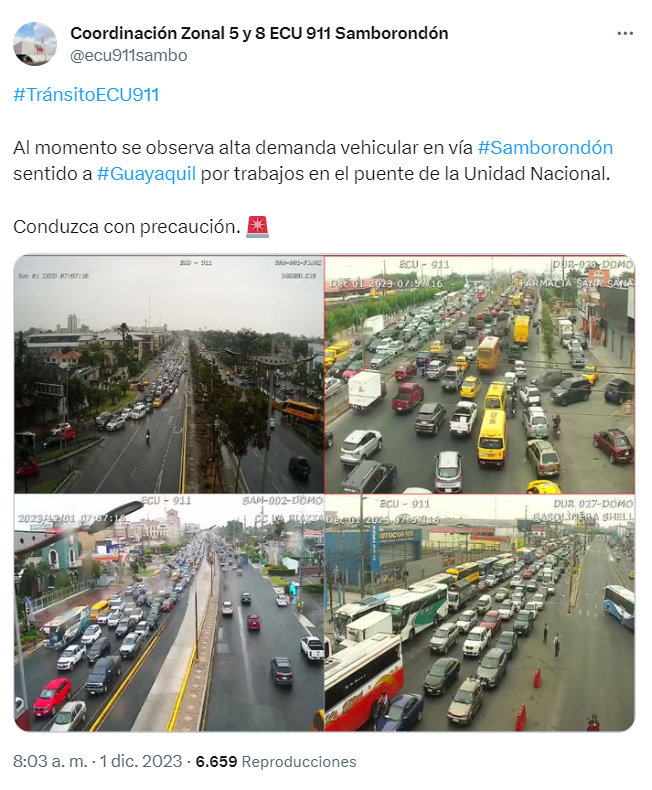The height and width of the screenshot is (790, 652).
Task: Open the DUR-029-DOMO camera image
Action: click(x=480, y=374)
